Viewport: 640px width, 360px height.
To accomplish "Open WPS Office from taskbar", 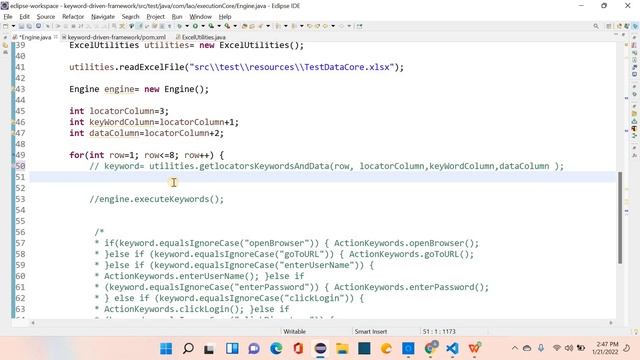I will pyautogui.click(x=474, y=349).
